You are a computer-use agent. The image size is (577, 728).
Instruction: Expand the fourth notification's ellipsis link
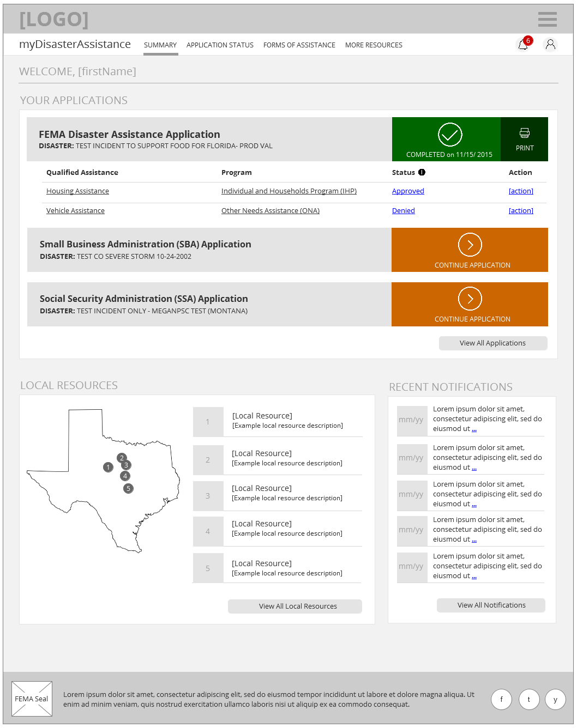[474, 540]
